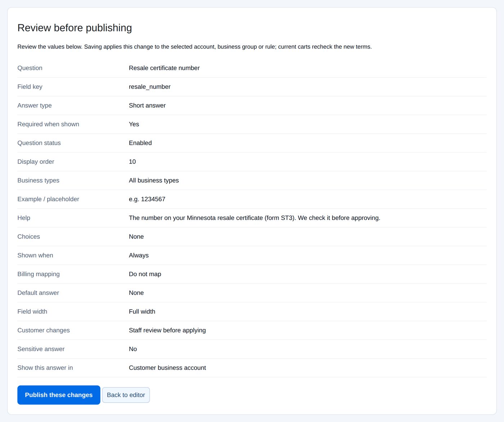The height and width of the screenshot is (422, 504).
Task: Click the 'Required when shown' label
Action: coord(48,124)
